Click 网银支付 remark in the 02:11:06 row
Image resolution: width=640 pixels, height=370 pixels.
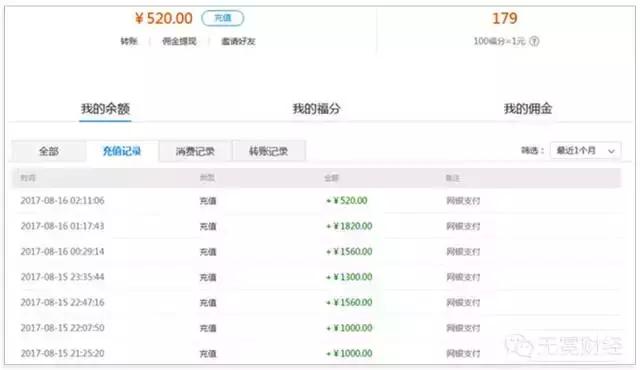(463, 201)
